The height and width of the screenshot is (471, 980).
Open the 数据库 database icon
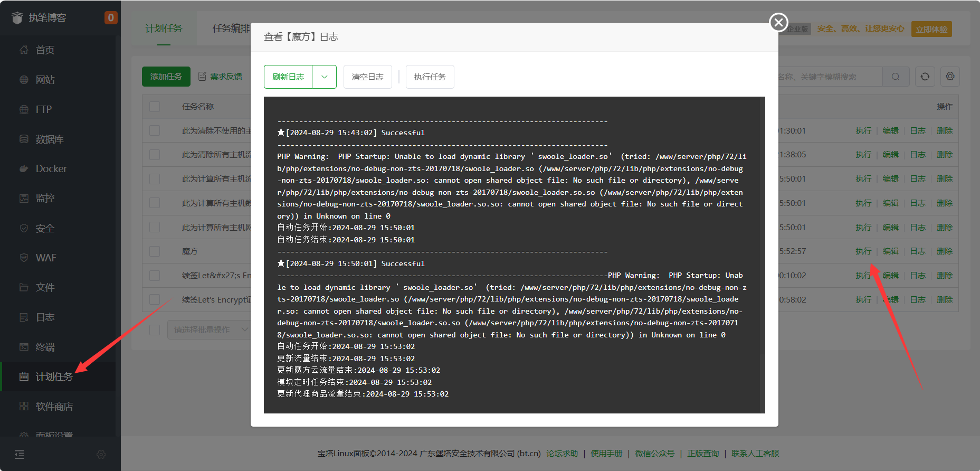(24, 139)
